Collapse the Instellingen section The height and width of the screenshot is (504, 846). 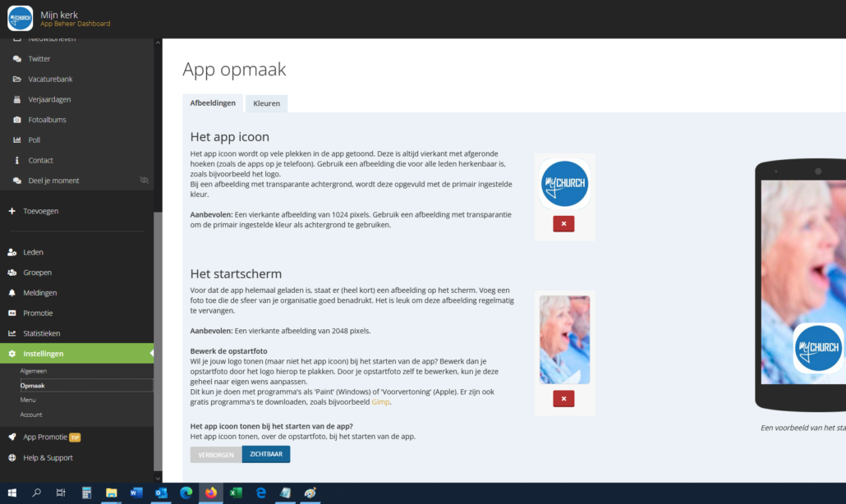(x=76, y=354)
